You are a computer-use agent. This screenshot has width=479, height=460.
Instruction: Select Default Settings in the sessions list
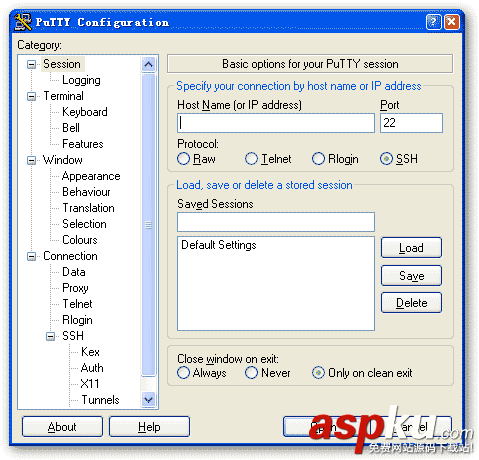coord(219,245)
